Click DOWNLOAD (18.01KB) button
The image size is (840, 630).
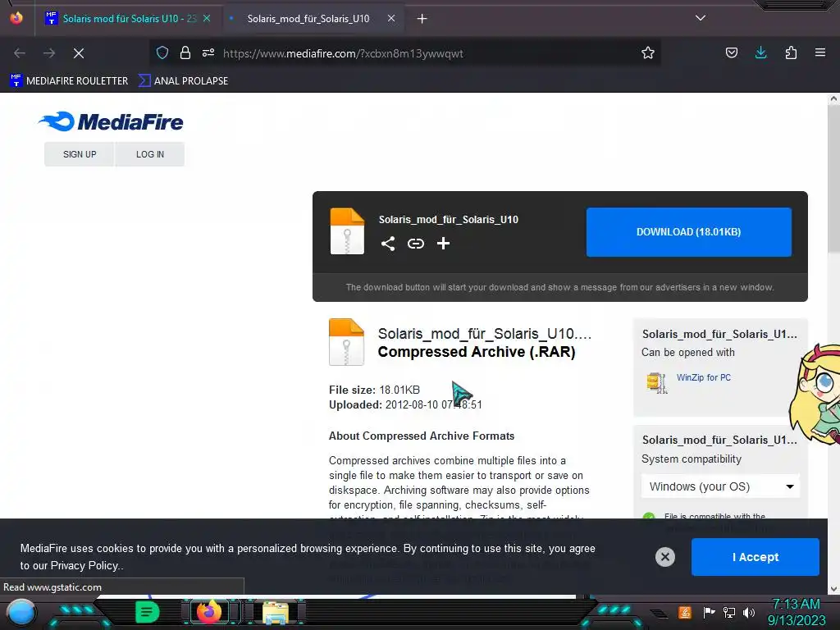coord(689,232)
